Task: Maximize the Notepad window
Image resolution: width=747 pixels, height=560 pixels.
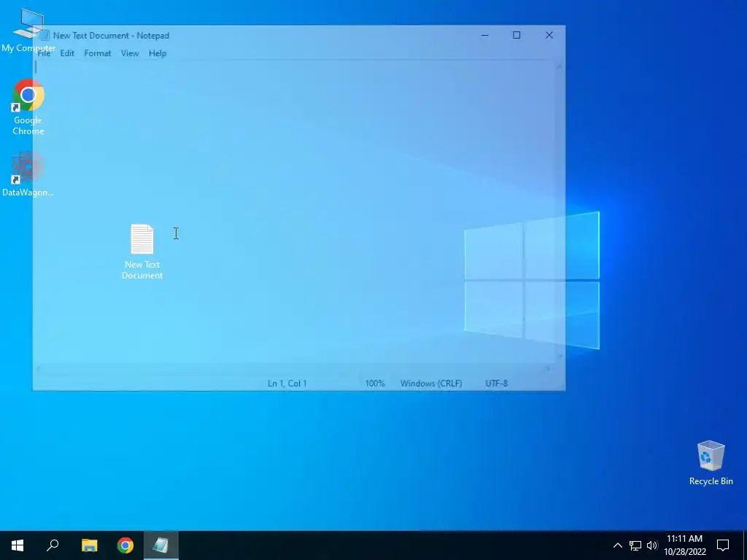Action: pos(516,35)
